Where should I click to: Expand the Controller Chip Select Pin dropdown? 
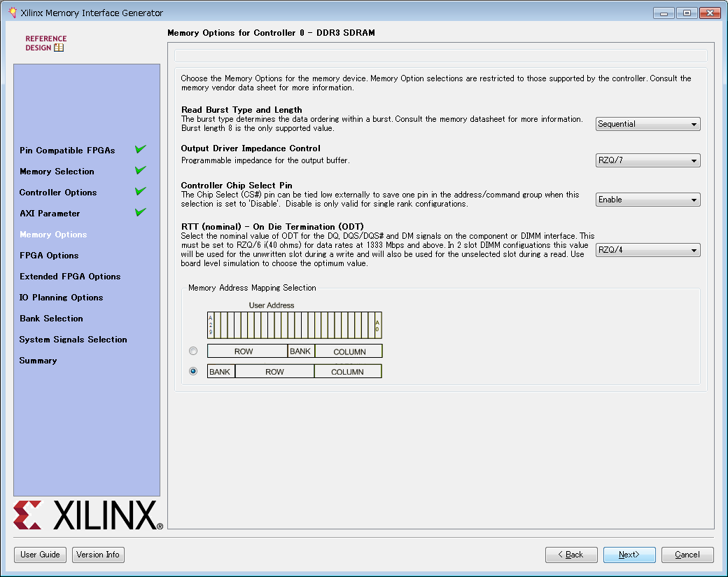pyautogui.click(x=647, y=200)
